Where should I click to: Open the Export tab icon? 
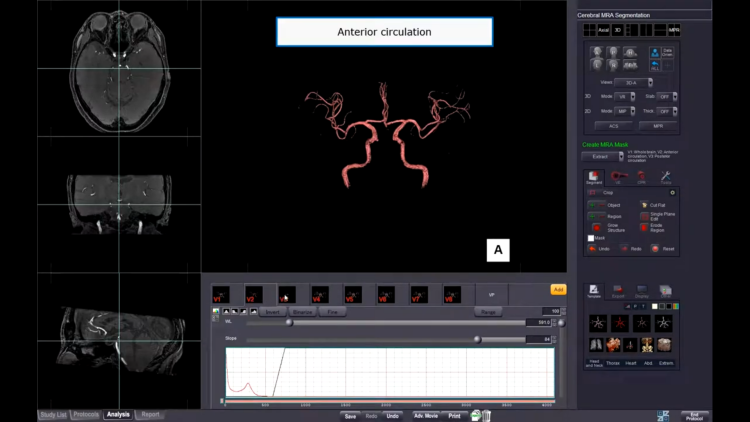click(x=618, y=291)
